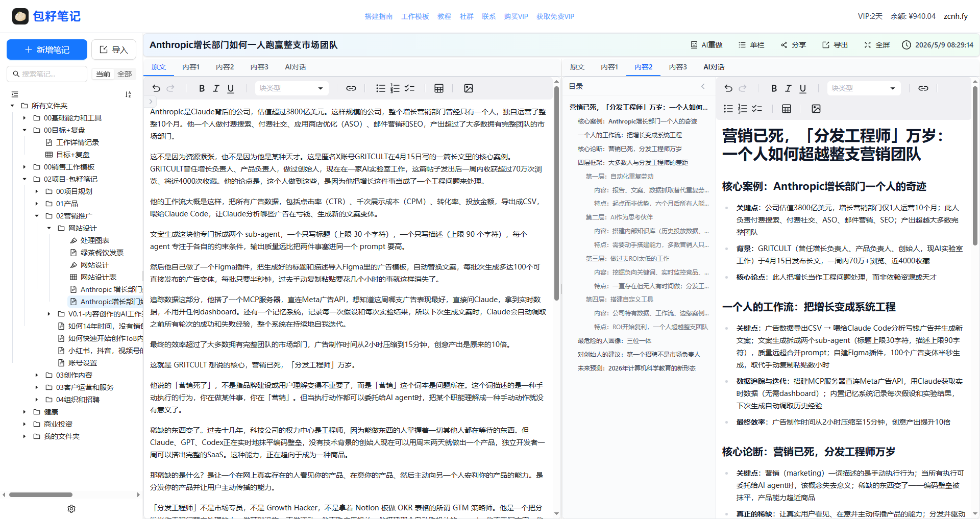
Task: Switch to 原文 tab in right pane
Action: pyautogui.click(x=577, y=67)
